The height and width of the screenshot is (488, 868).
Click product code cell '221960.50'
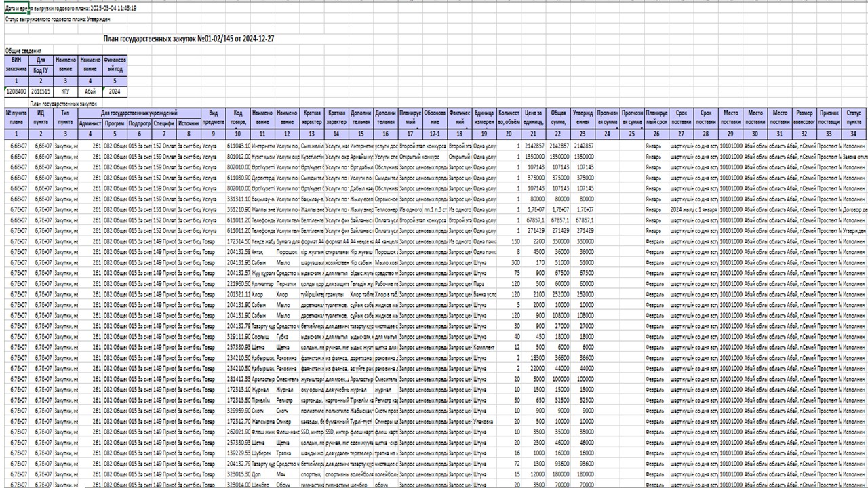pyautogui.click(x=237, y=284)
